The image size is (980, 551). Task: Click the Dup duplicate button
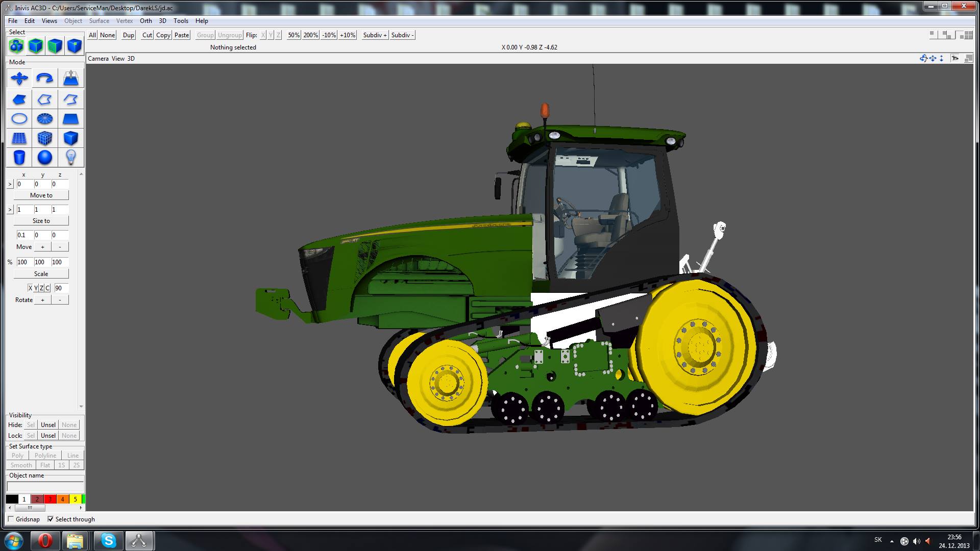click(x=129, y=35)
